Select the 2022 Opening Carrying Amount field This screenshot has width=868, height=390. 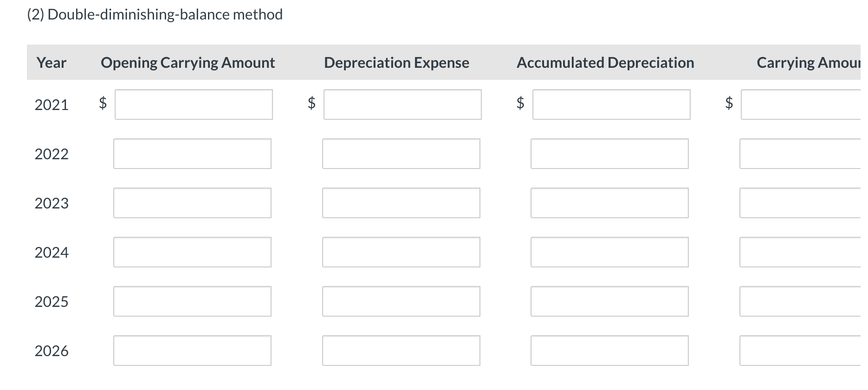click(x=192, y=154)
